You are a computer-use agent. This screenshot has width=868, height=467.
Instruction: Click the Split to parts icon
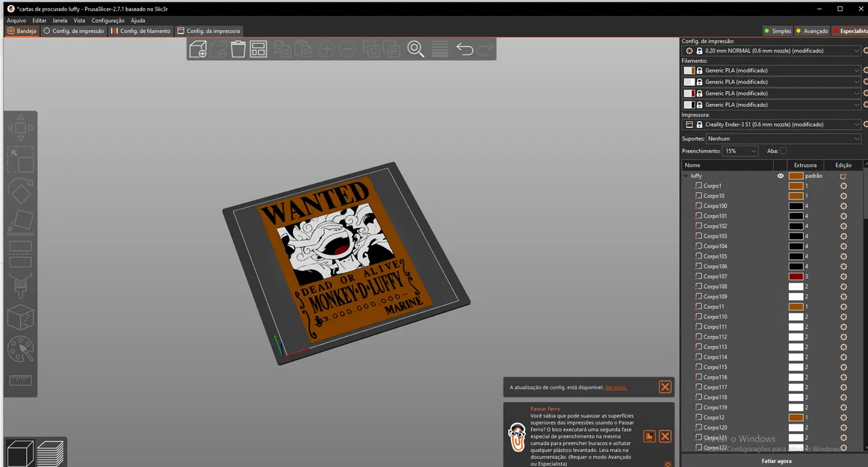point(391,49)
